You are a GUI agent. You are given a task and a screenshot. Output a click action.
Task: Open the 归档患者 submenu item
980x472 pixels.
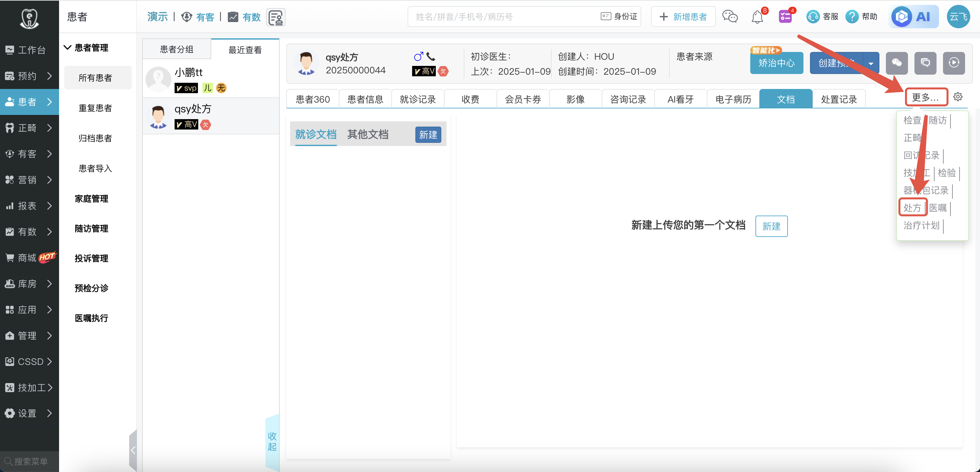[95, 138]
